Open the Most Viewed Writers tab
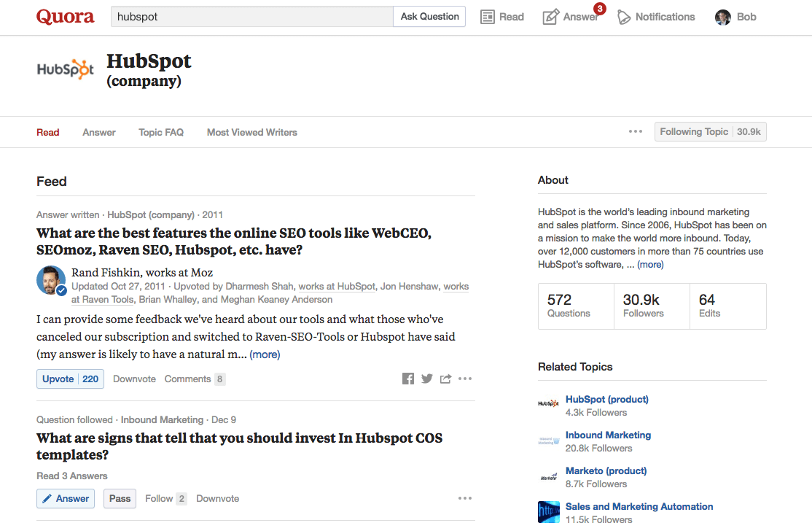The image size is (812, 531). pos(252,132)
